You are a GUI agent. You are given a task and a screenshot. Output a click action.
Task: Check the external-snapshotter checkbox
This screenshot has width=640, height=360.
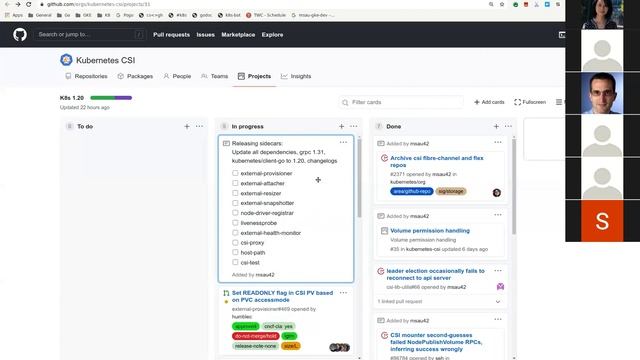(235, 203)
